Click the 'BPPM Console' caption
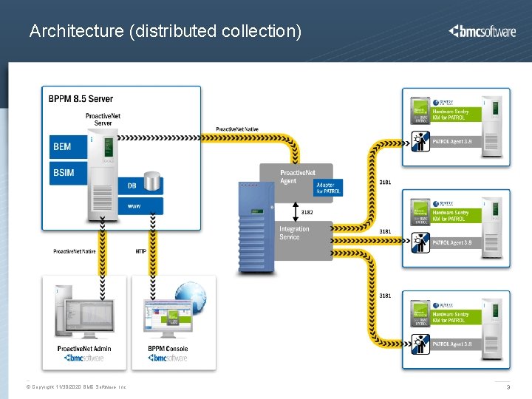 coord(168,349)
